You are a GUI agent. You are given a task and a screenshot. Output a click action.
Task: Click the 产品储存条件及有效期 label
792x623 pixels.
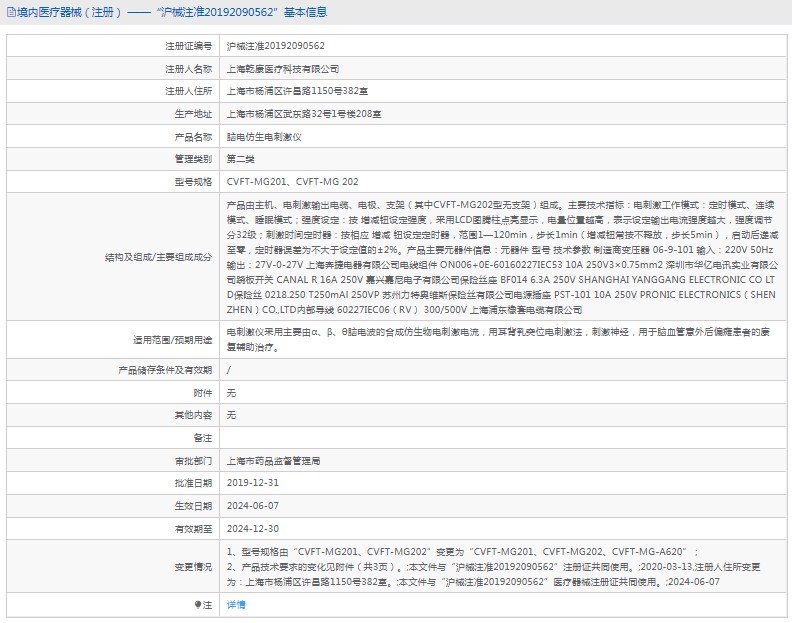tap(165, 370)
